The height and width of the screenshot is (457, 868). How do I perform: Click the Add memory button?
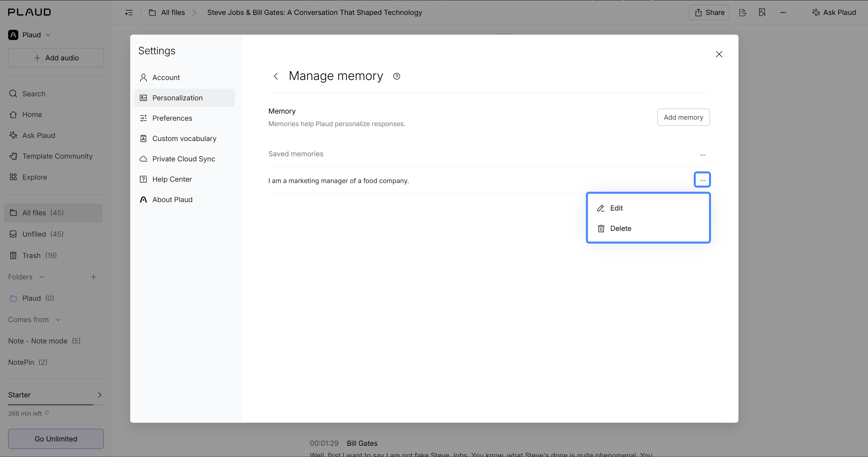click(x=684, y=117)
